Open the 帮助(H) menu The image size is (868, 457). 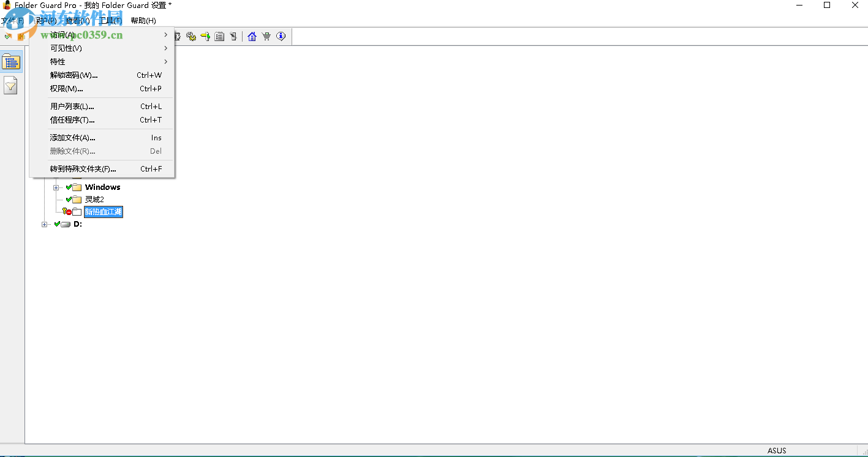coord(143,21)
